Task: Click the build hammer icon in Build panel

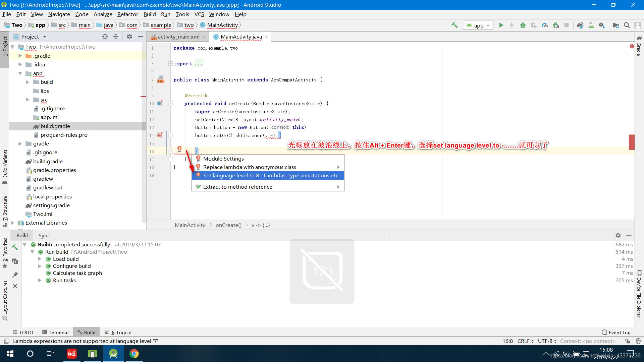Action: pyautogui.click(x=15, y=247)
